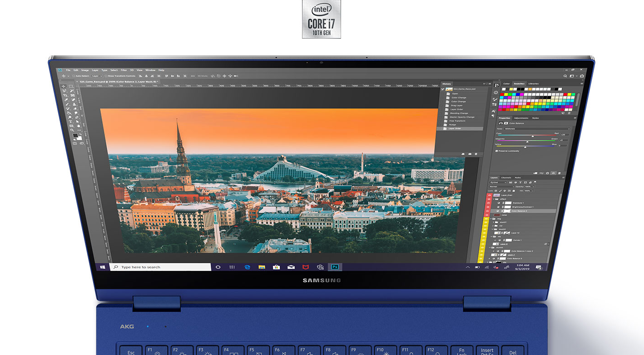Delete current state in History panel

coord(476,154)
